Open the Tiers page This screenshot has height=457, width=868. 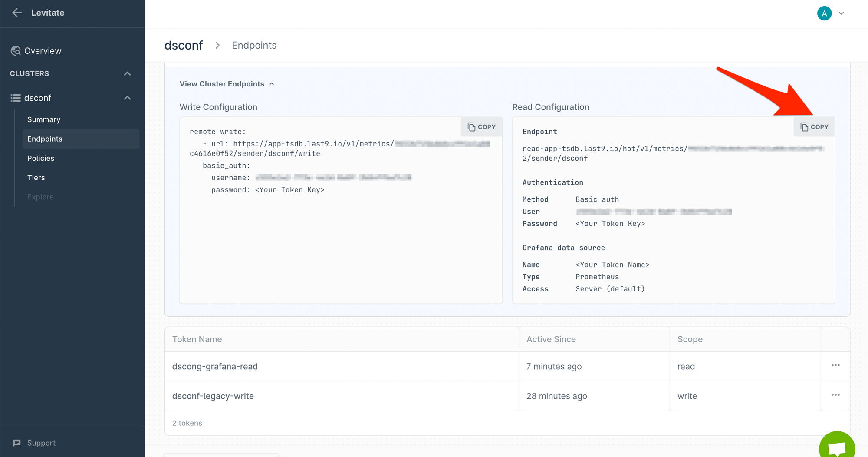tap(36, 178)
